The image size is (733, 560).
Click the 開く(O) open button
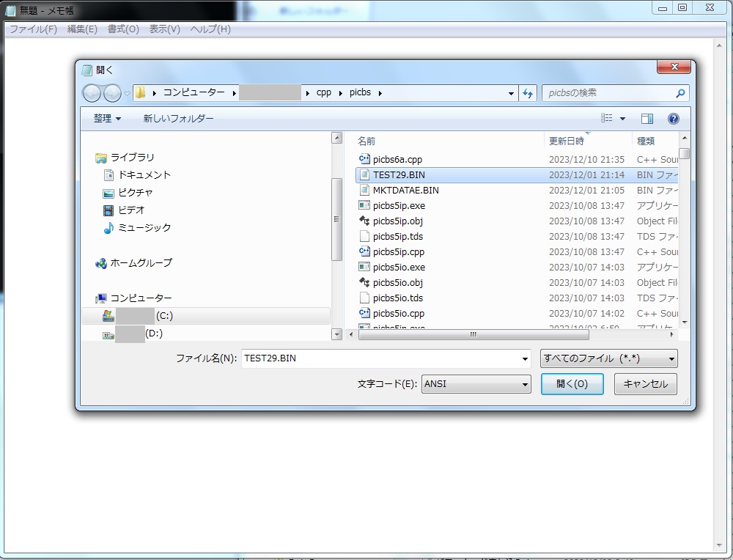coord(572,384)
